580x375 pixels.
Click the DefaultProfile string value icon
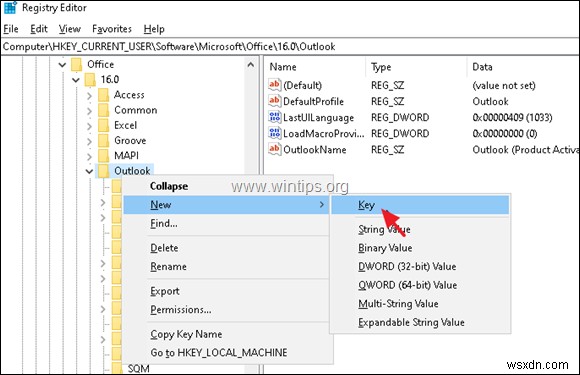[x=274, y=101]
